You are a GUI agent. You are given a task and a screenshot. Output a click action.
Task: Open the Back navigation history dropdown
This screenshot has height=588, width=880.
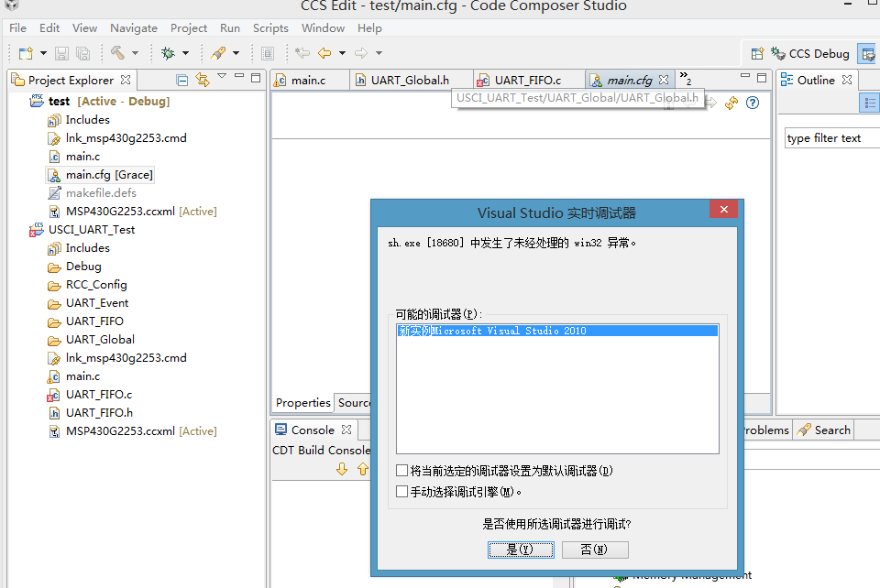tap(342, 53)
